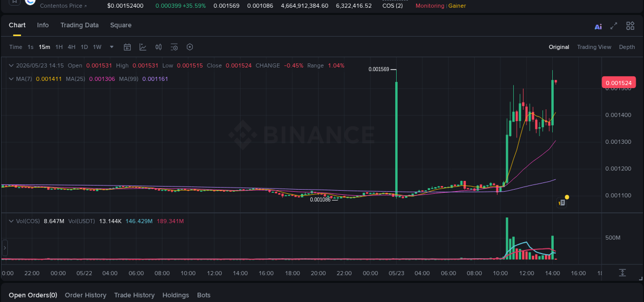Open more time intervals dropdown arrow
This screenshot has width=644, height=302.
tap(112, 47)
